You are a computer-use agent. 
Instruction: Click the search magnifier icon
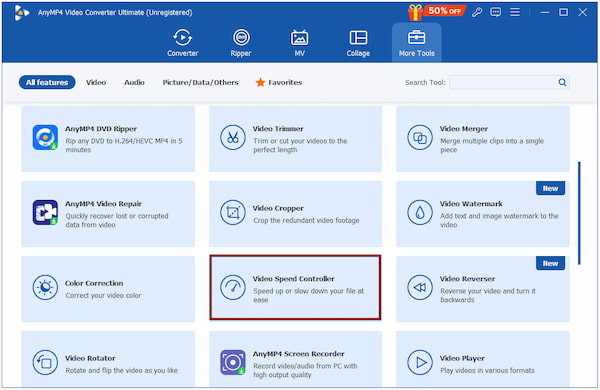[x=562, y=82]
